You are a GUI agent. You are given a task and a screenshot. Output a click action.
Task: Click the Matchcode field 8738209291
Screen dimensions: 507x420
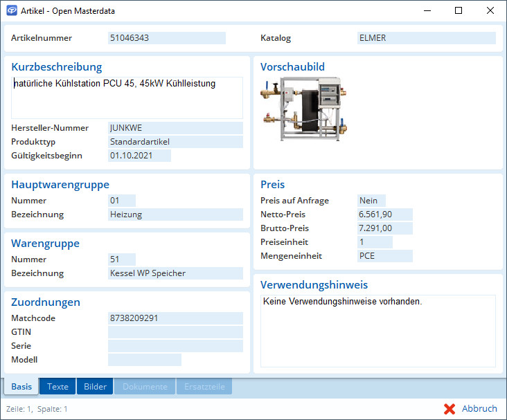[x=175, y=318]
